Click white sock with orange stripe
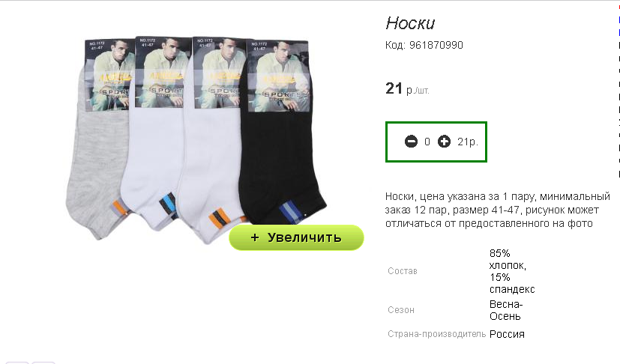This screenshot has height=364, width=620. pyautogui.click(x=210, y=158)
